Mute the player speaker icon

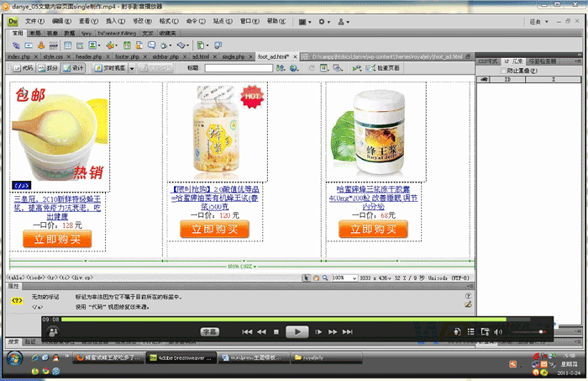click(x=498, y=332)
